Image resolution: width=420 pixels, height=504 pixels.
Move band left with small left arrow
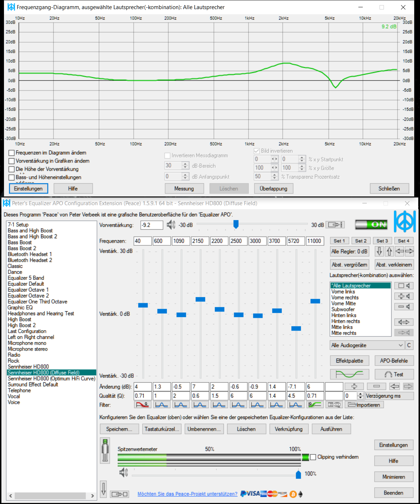(x=395, y=386)
